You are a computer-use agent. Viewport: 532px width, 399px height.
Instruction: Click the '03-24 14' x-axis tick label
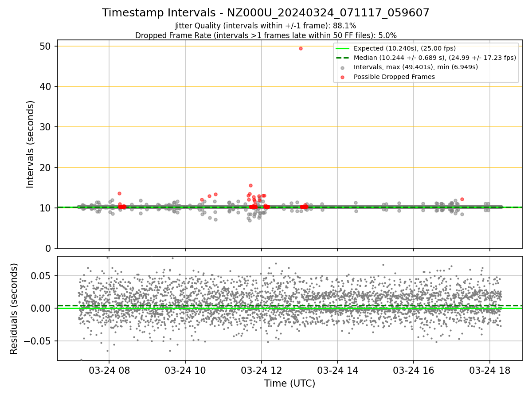(x=337, y=371)
